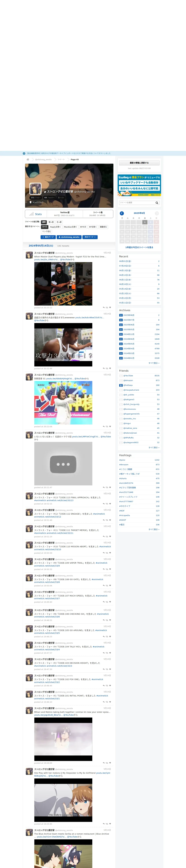Open #ホロライブ hashtag link
The image size is (186, 868).
click(125, 506)
